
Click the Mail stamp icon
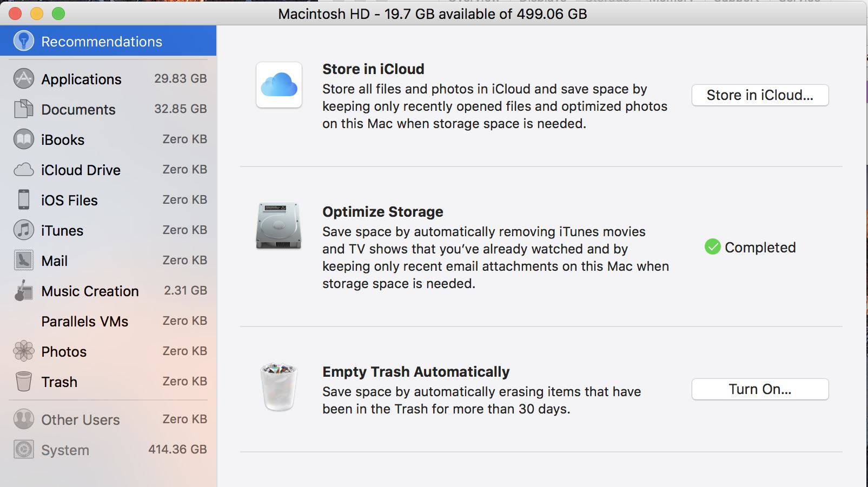tap(24, 261)
